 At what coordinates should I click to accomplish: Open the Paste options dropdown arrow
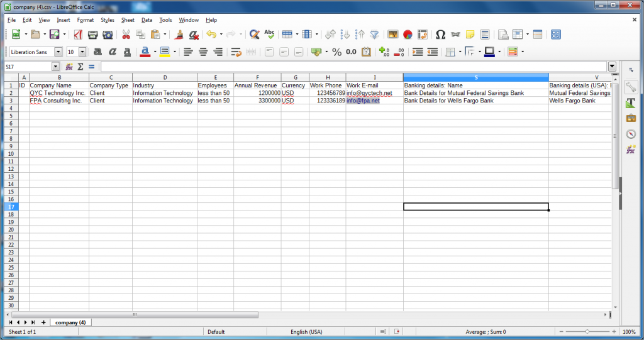click(x=165, y=35)
